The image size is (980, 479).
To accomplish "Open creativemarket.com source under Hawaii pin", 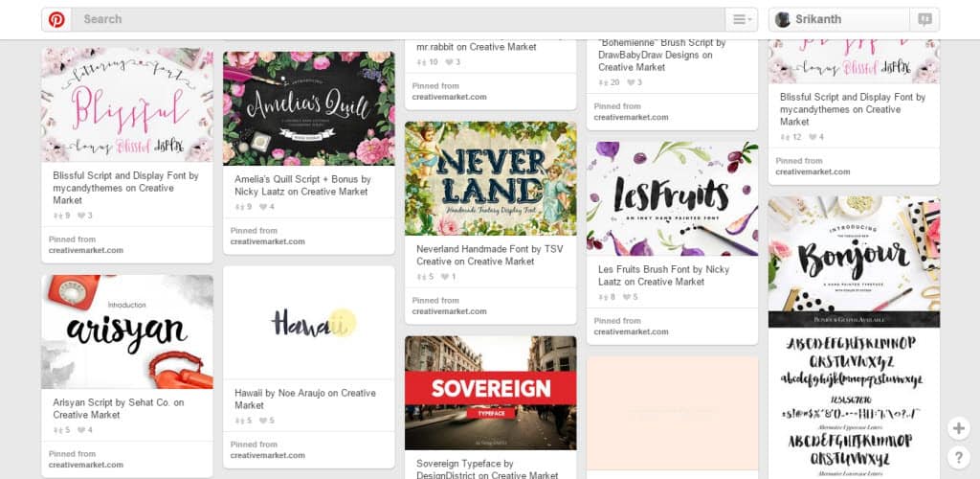I will point(268,456).
